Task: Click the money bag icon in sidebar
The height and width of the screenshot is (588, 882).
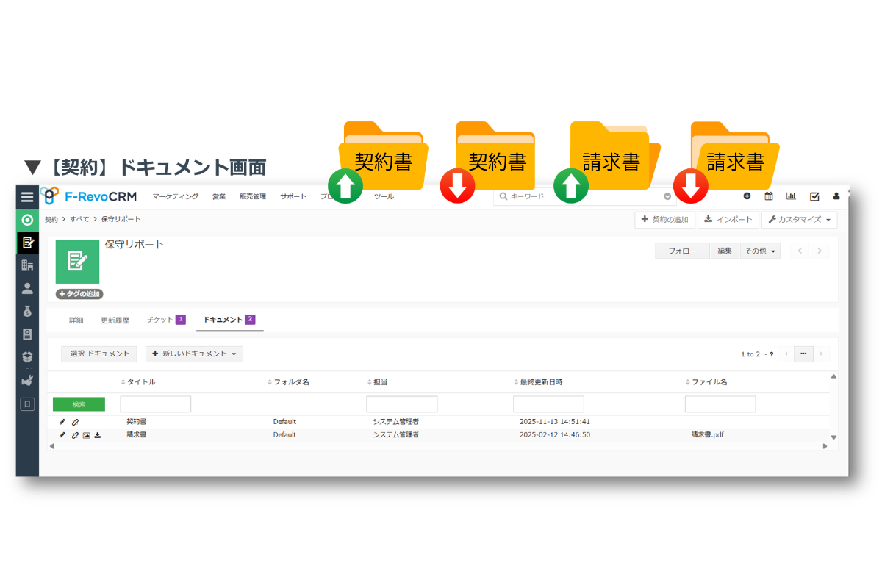Action: [27, 312]
